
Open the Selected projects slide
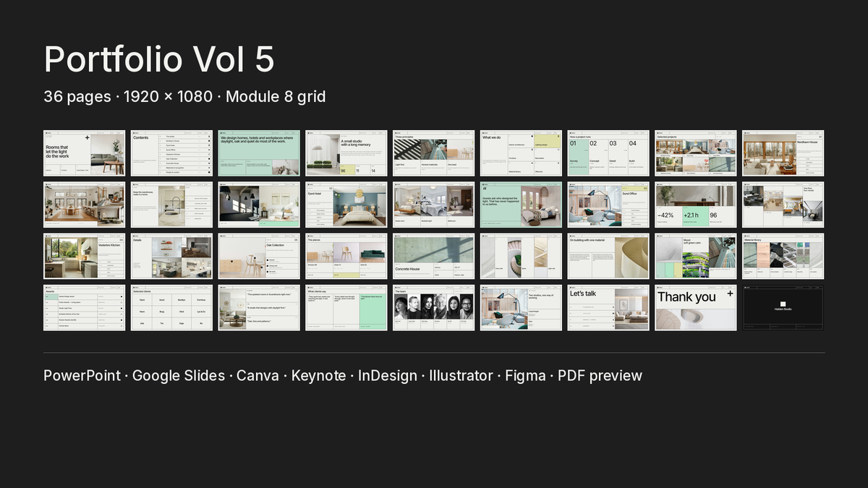click(x=696, y=153)
